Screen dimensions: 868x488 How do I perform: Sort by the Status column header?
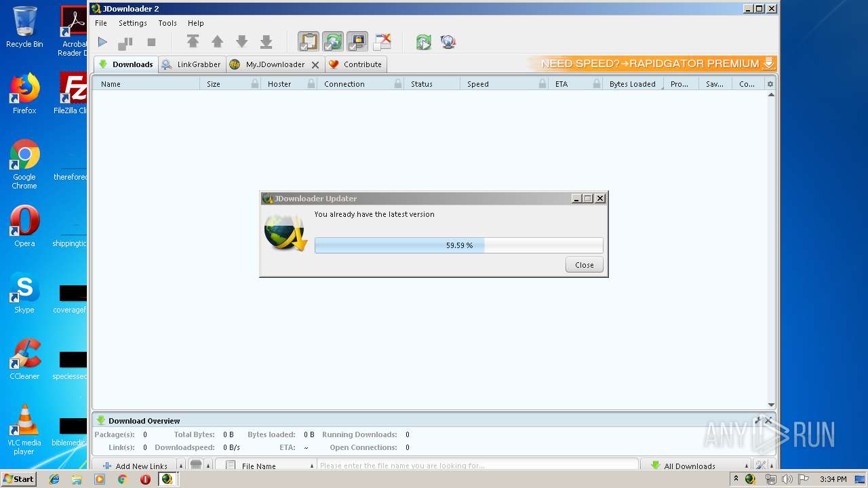(432, 84)
